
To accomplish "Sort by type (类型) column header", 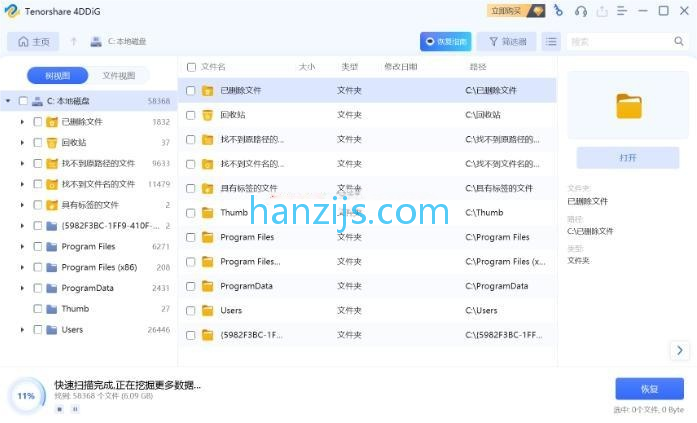I will point(349,67).
